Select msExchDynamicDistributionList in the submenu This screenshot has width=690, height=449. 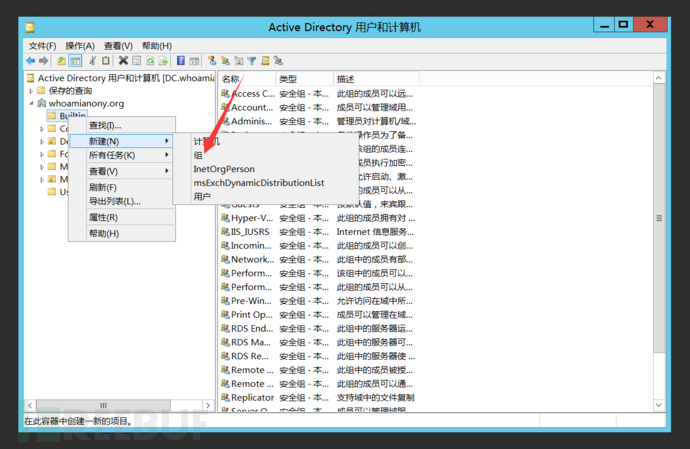pos(265,183)
